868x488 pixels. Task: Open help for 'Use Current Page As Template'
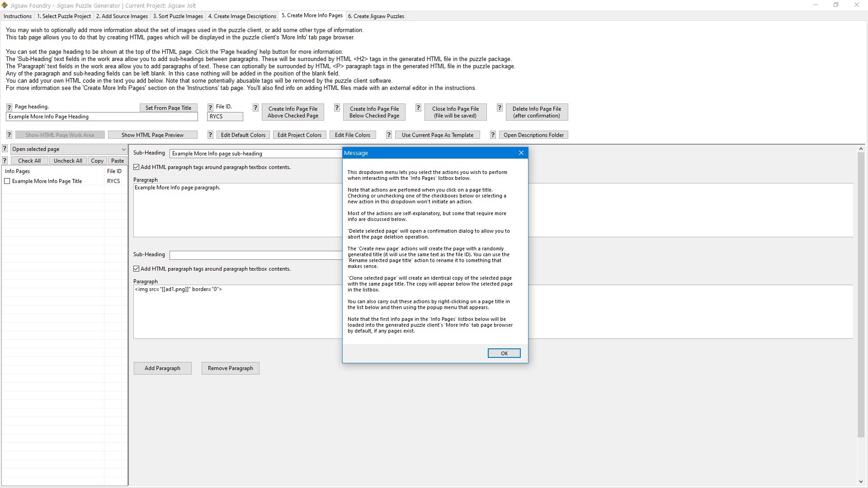click(x=389, y=135)
